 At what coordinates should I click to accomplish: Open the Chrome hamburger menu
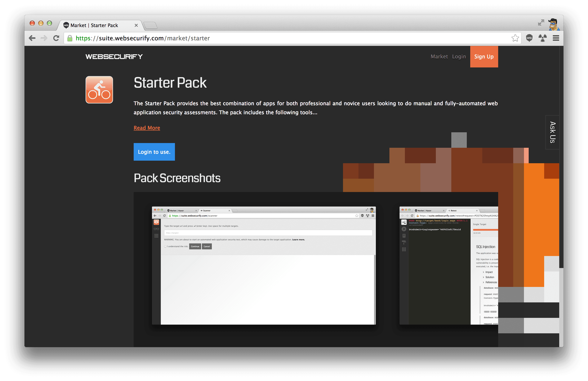tap(556, 38)
